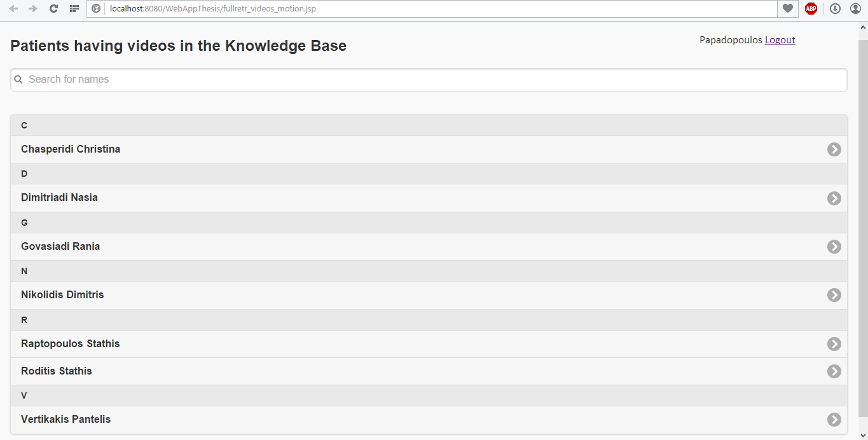
Task: Click the forward navigation arrow
Action: click(33, 8)
